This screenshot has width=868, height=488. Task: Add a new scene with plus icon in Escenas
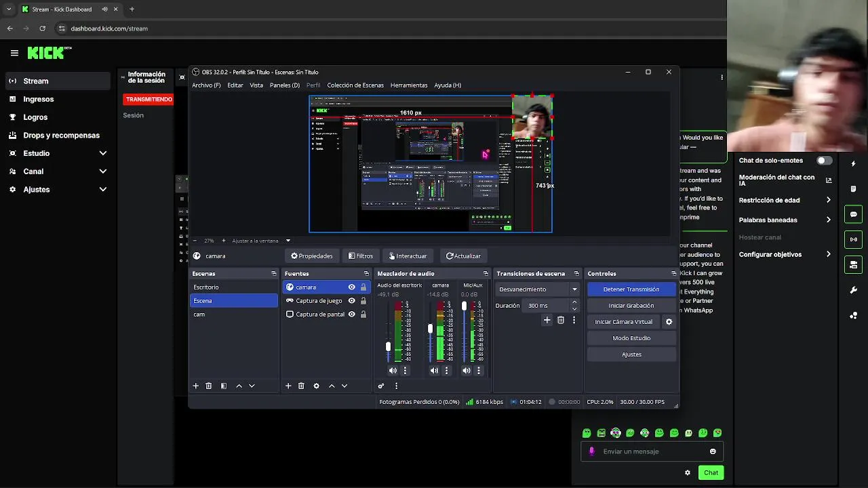(195, 386)
